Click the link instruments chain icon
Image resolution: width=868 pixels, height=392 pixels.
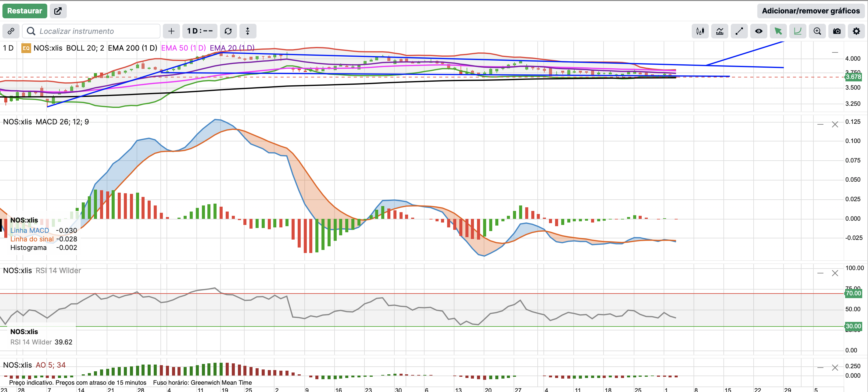(11, 31)
